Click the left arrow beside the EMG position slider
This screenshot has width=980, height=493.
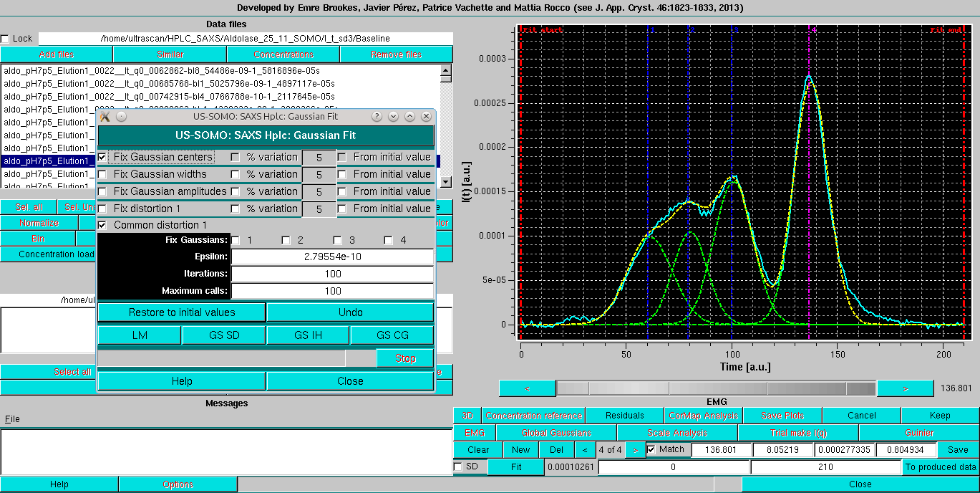(x=527, y=388)
